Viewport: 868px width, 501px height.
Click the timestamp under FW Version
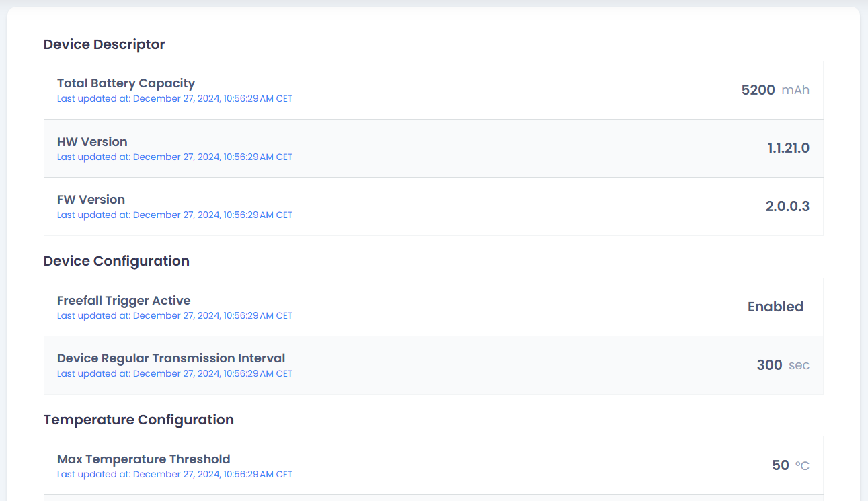175,215
